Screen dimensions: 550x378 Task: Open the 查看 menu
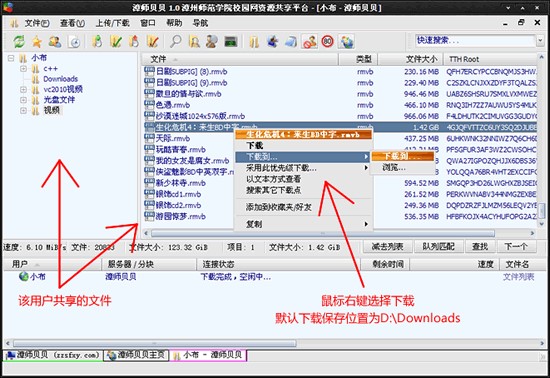pyautogui.click(x=72, y=23)
